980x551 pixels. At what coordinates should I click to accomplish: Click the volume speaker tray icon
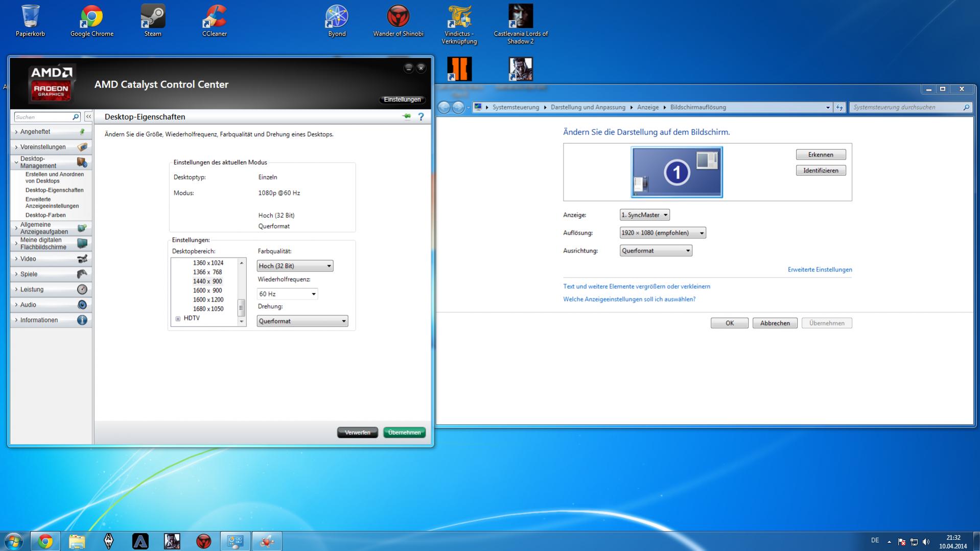(x=926, y=542)
